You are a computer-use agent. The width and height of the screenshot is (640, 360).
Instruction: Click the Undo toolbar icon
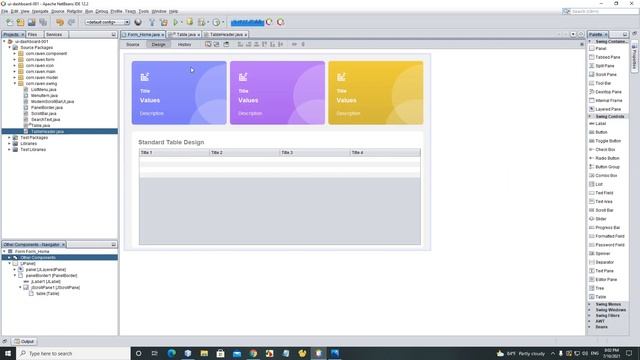point(60,22)
